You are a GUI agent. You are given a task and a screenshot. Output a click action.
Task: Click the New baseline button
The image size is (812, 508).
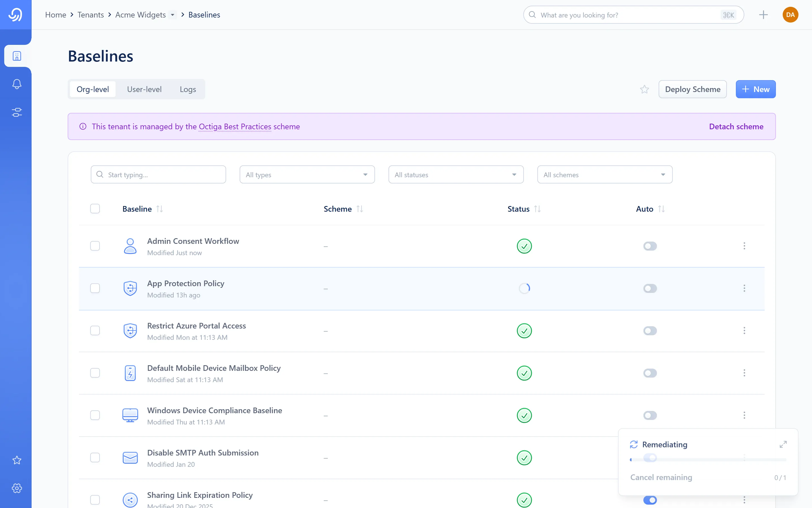tap(756, 89)
